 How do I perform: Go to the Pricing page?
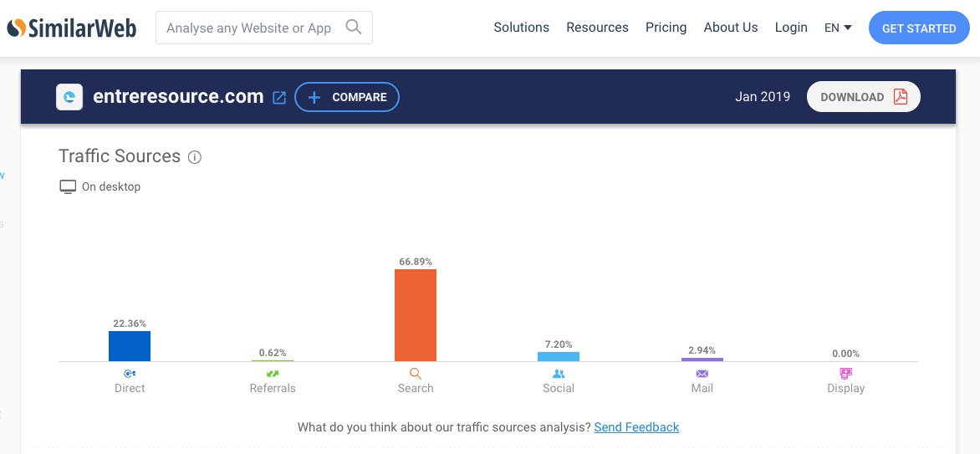(666, 28)
